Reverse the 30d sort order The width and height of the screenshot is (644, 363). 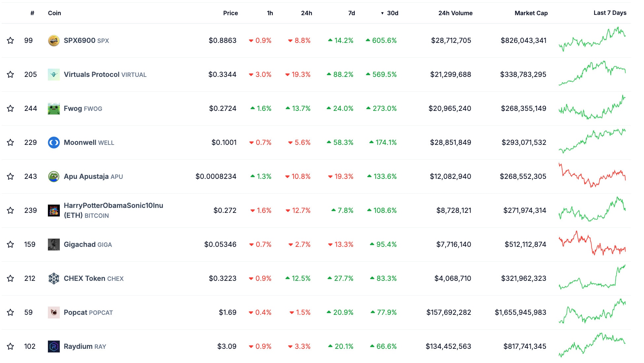tap(390, 13)
